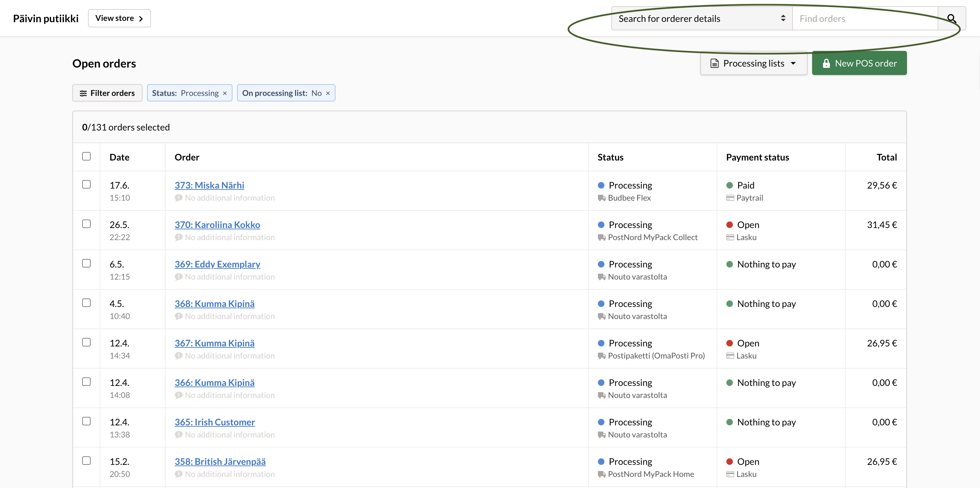Click the 0/131 orders selected text

[x=126, y=127]
